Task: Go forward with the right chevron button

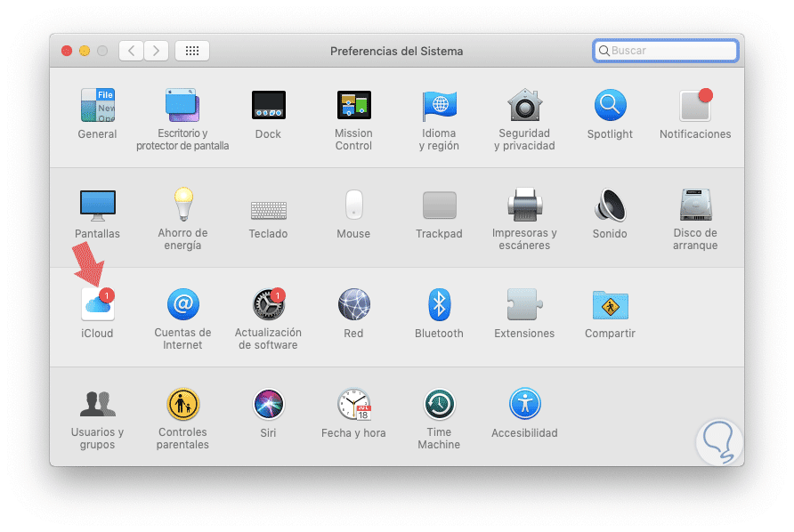Action: tap(156, 51)
